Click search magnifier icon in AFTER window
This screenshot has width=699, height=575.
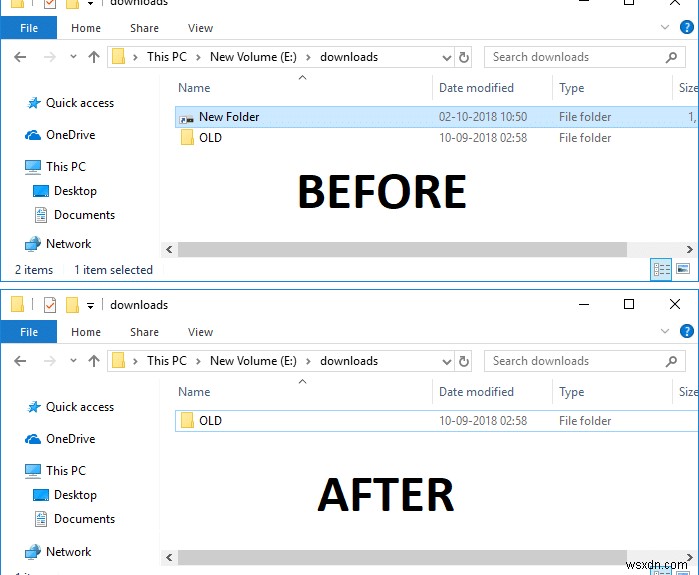(x=671, y=361)
